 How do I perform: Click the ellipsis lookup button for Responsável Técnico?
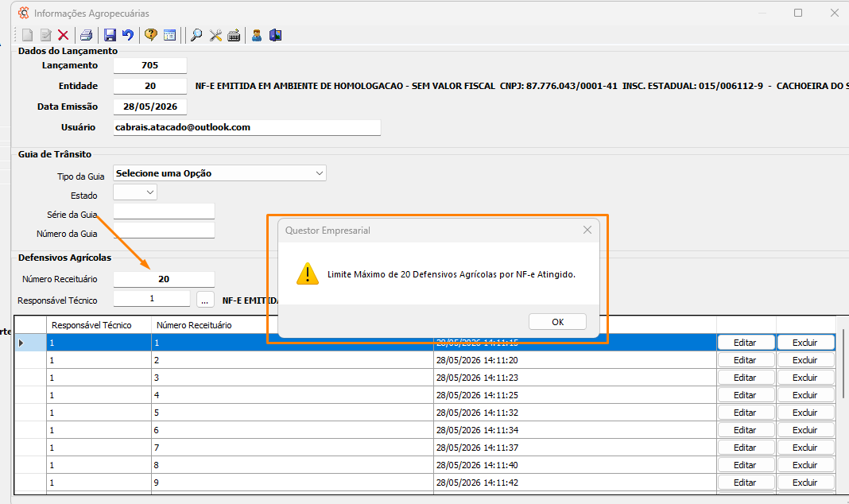(x=205, y=300)
